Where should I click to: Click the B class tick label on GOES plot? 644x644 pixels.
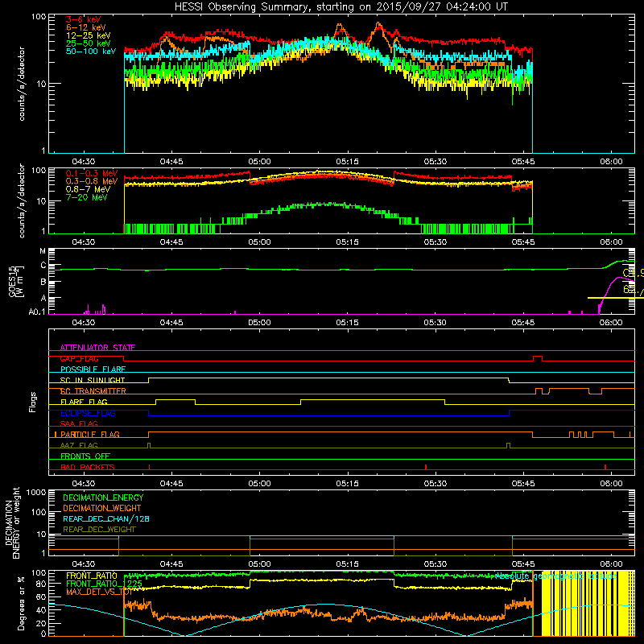[43, 282]
